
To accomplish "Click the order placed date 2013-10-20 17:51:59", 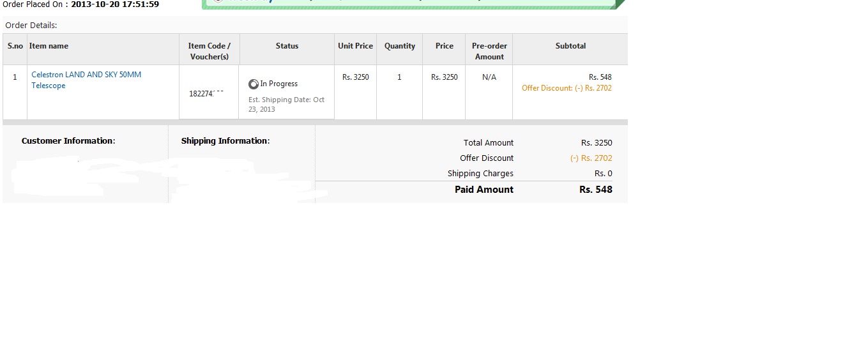I will pos(115,4).
